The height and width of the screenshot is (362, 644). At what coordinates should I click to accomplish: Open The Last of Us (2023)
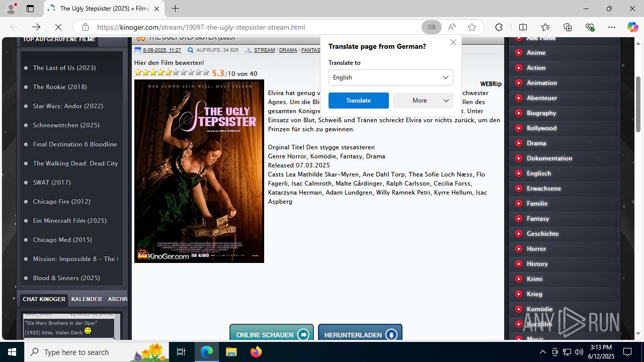[64, 67]
